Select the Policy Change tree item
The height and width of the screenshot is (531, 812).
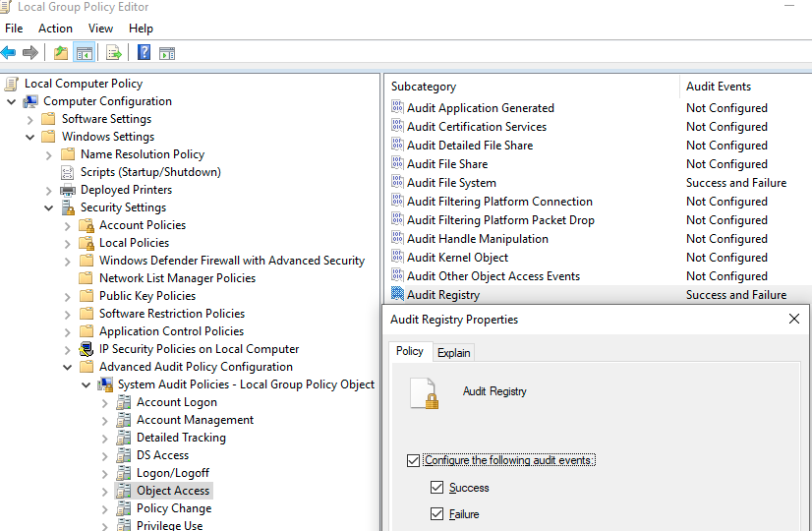(174, 507)
